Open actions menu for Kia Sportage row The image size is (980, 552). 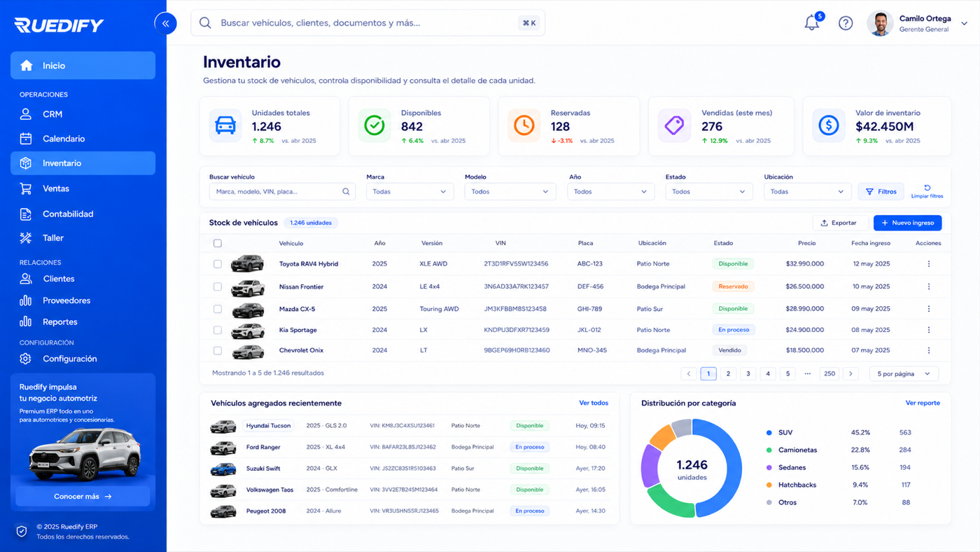point(929,330)
